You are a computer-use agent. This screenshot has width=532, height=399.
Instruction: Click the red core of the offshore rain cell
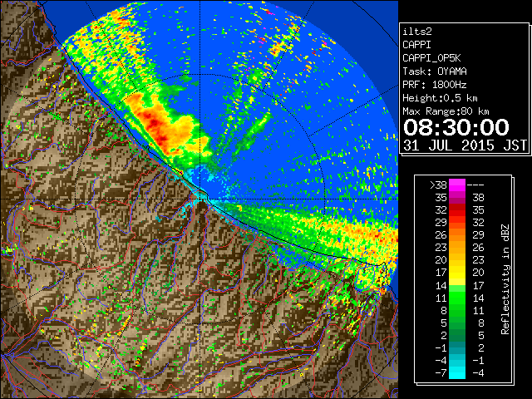point(155,124)
